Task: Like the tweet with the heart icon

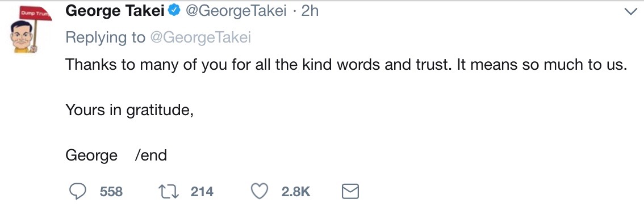Action: [x=260, y=192]
